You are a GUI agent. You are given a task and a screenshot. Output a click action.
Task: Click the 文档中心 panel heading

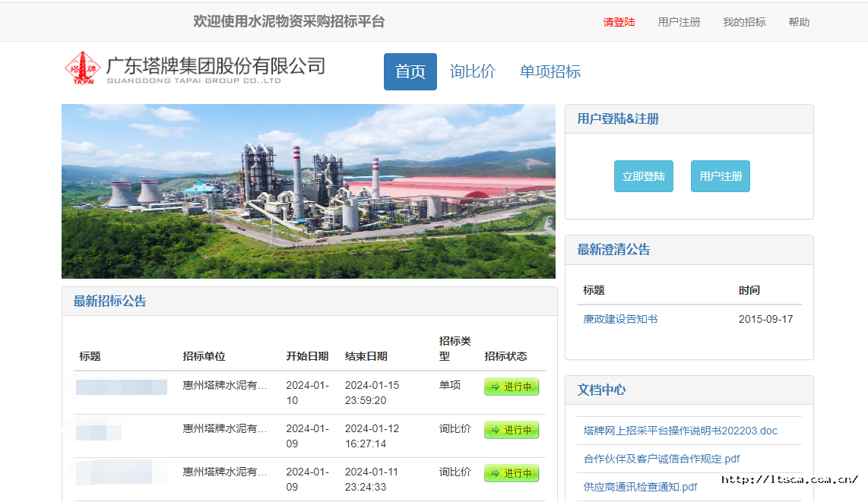(601, 390)
